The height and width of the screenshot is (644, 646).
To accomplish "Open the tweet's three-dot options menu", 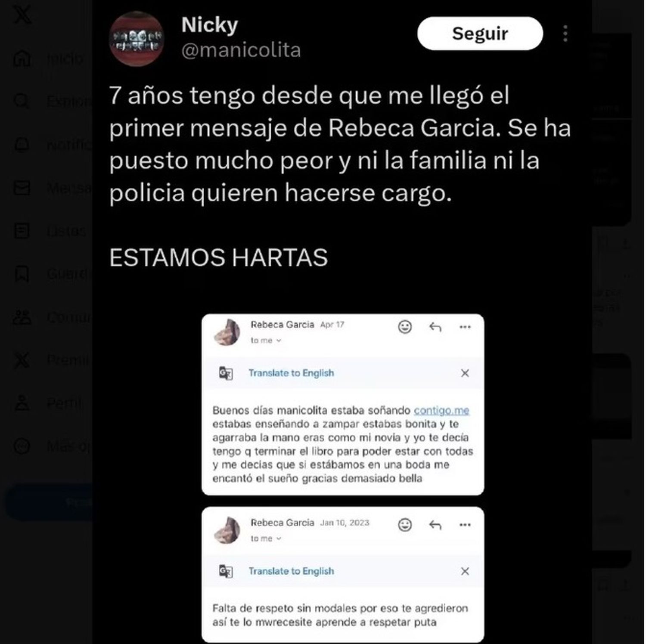I will tap(565, 33).
